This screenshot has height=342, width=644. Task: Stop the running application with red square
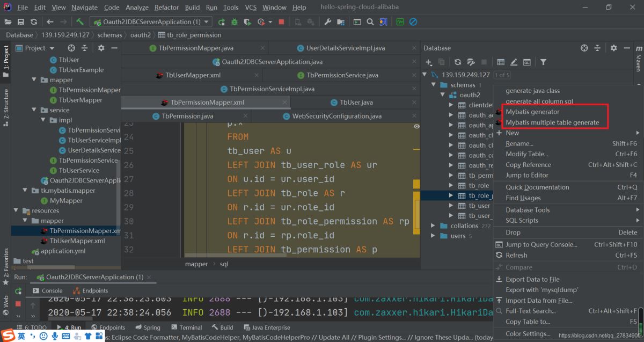pyautogui.click(x=282, y=22)
